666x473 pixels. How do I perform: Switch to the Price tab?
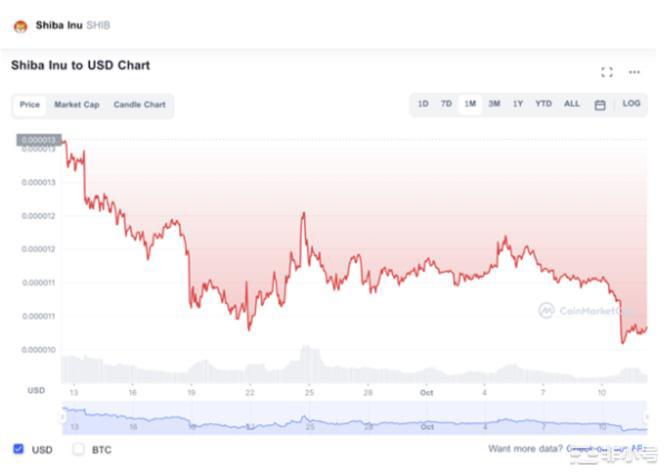(x=30, y=105)
